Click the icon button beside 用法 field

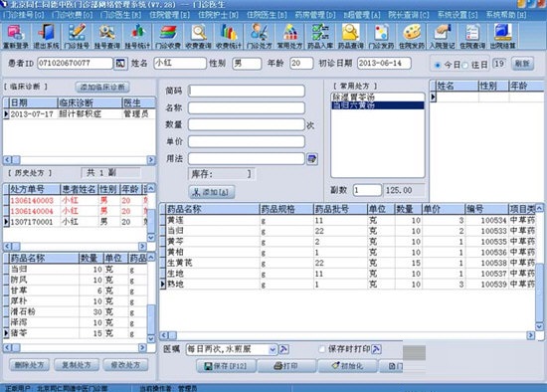pos(312,159)
